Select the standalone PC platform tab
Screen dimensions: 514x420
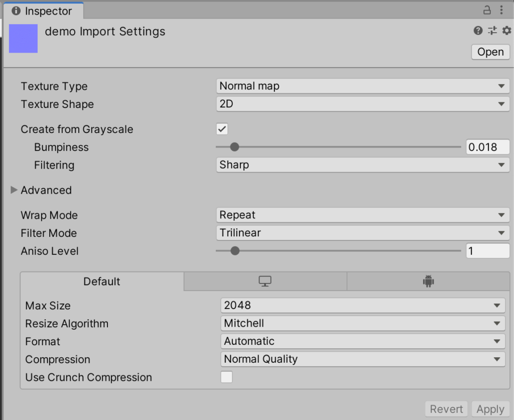(x=265, y=282)
